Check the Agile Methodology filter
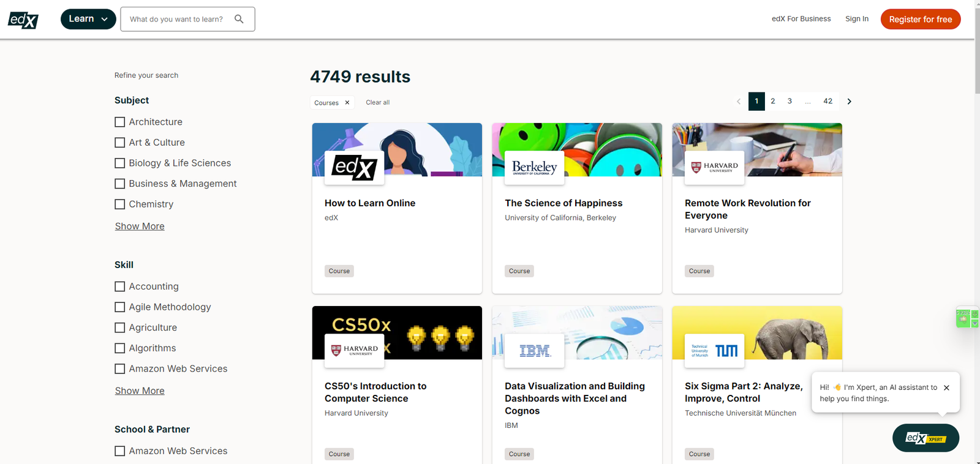This screenshot has height=464, width=980. [x=120, y=307]
